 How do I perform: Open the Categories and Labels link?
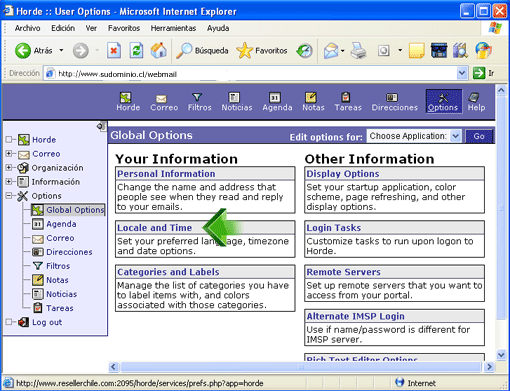coord(168,272)
